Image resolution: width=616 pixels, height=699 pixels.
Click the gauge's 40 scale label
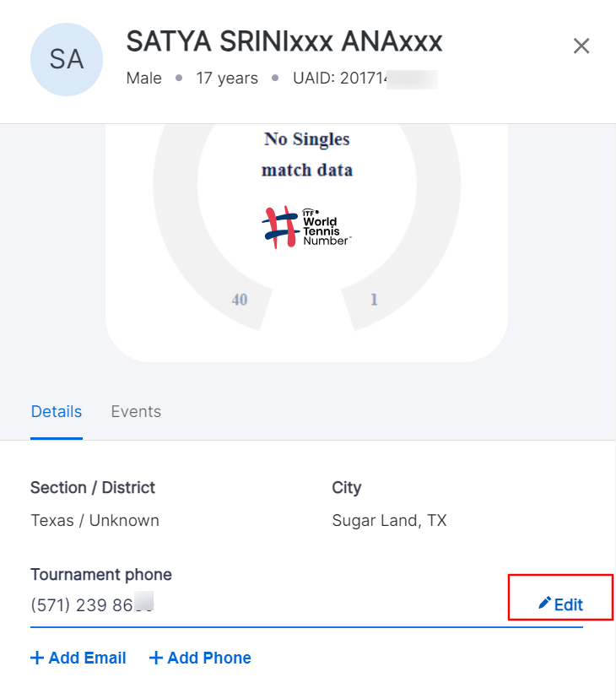tap(240, 300)
